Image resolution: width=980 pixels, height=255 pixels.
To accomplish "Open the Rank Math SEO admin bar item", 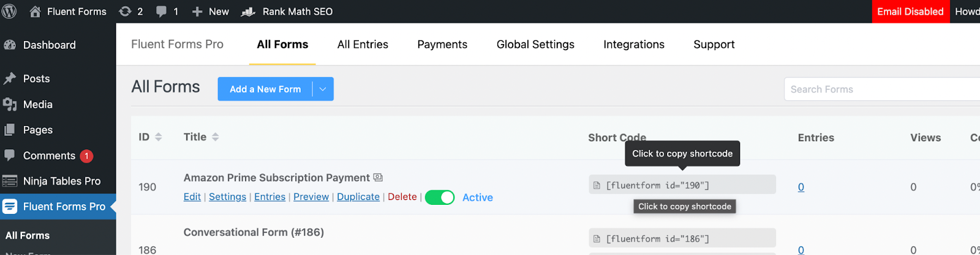I will pos(287,12).
